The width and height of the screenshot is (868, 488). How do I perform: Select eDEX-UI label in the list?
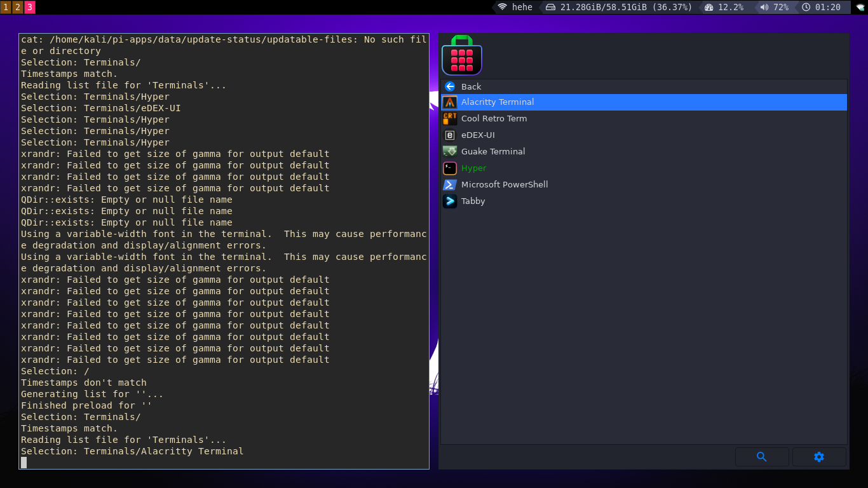pos(478,135)
